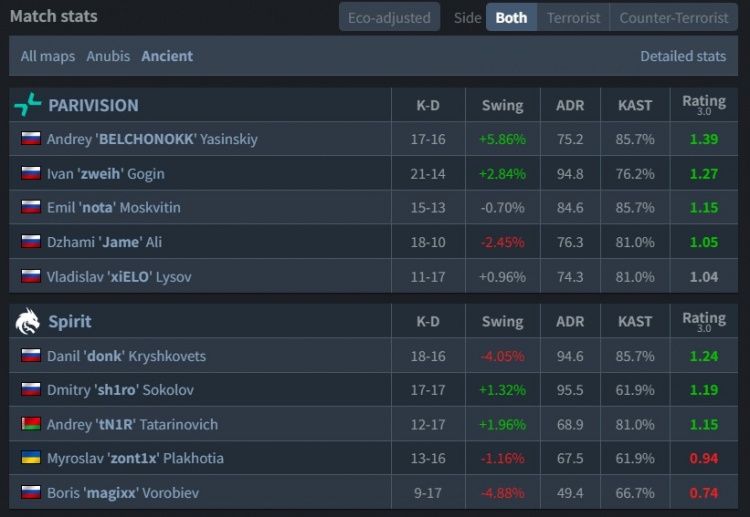Click the Russian flag beside magixx
This screenshot has height=517, width=750.
tap(31, 492)
